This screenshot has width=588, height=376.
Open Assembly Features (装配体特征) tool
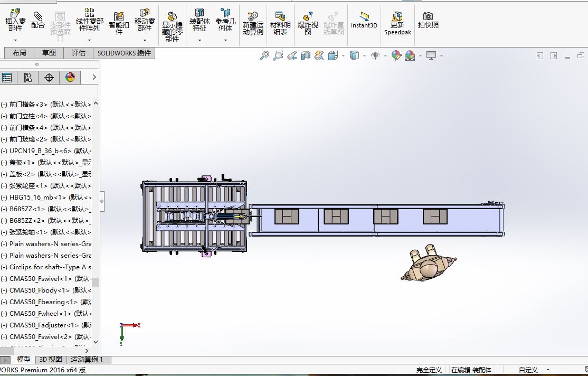200,20
